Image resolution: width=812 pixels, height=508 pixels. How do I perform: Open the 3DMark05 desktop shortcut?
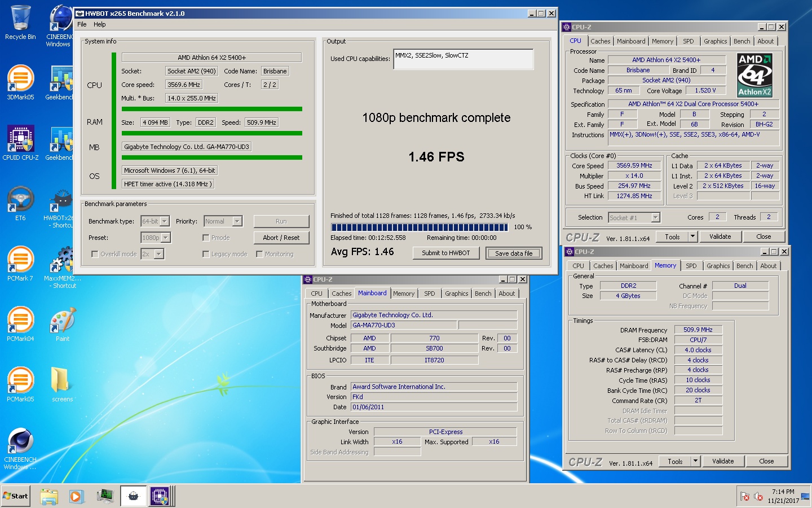click(x=20, y=82)
